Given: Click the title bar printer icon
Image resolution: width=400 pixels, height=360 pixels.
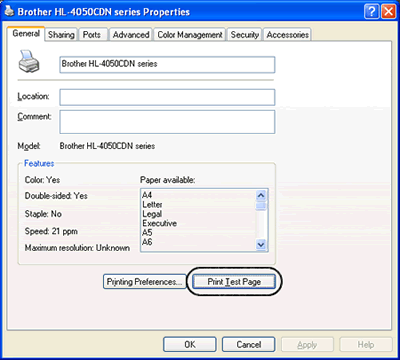Looking at the screenshot, I should (10, 12).
